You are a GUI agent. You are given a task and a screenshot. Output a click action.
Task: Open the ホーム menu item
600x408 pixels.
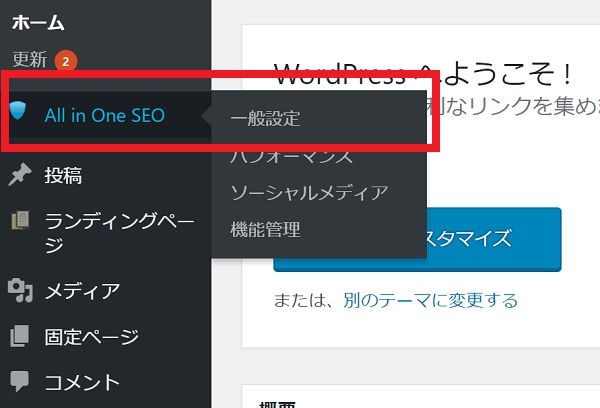click(x=38, y=23)
